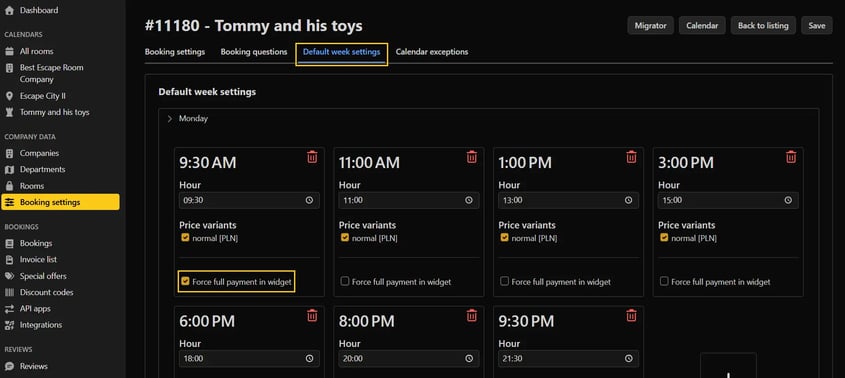Image resolution: width=845 pixels, height=378 pixels.
Task: Uncheck Force full payment for 9:30 AM
Action: pyautogui.click(x=185, y=281)
